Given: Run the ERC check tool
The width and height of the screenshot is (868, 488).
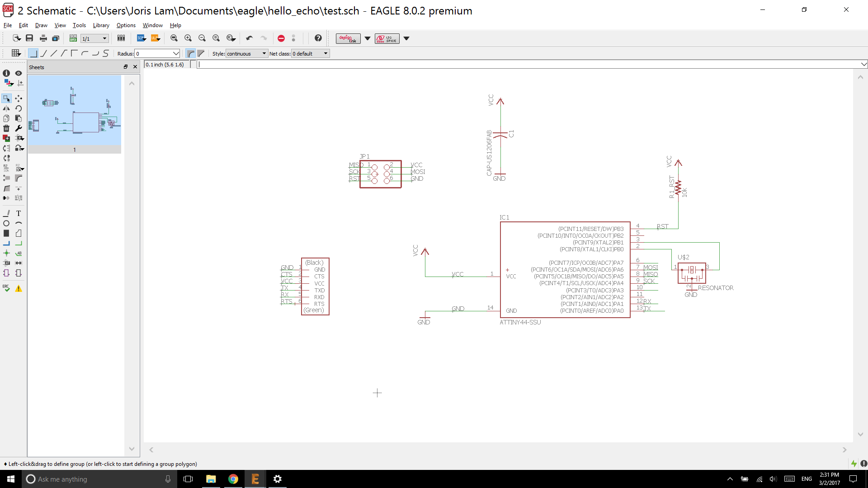Looking at the screenshot, I should 6,288.
